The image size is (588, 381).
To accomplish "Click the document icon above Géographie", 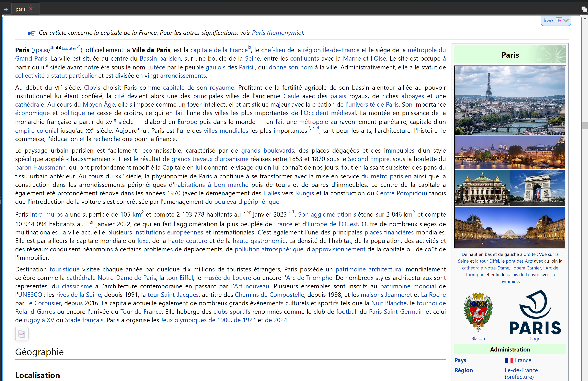I will click(x=22, y=334).
